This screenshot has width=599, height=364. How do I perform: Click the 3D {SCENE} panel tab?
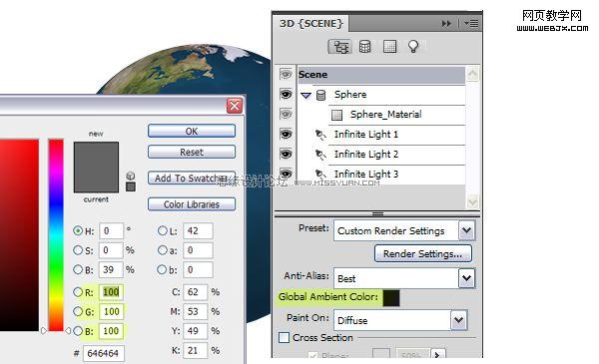(311, 24)
